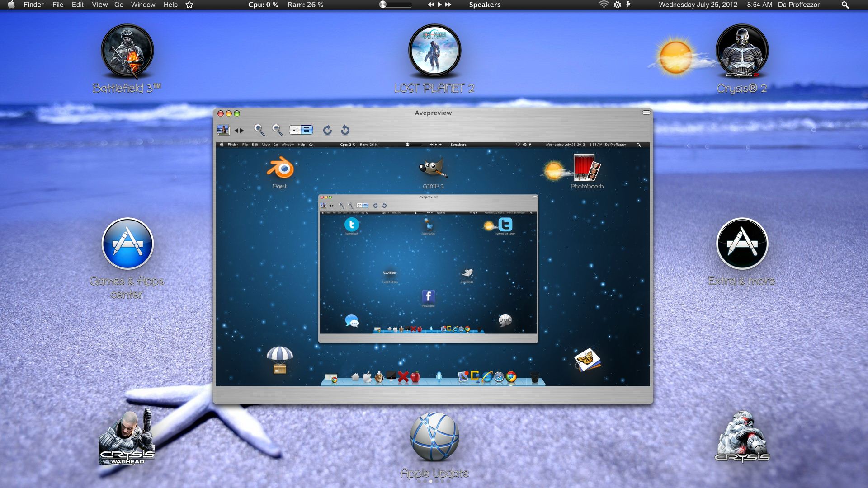
Task: Click the Ram: 26 % indicator
Action: pyautogui.click(x=306, y=5)
